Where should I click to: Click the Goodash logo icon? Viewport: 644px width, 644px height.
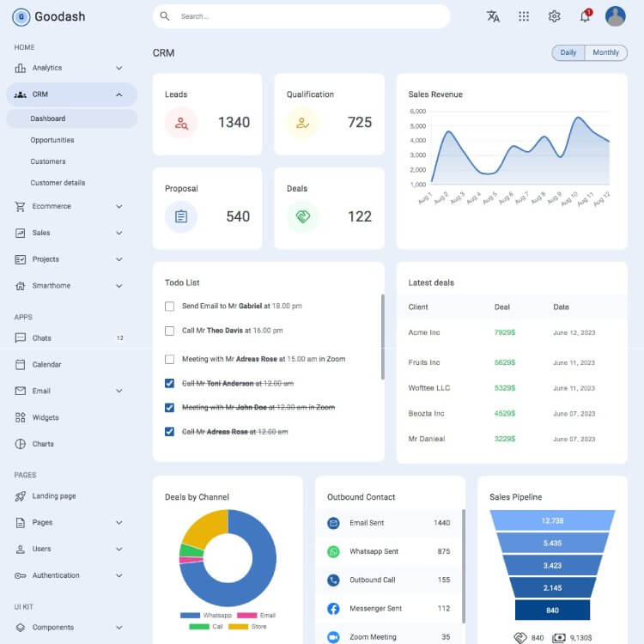[21, 17]
